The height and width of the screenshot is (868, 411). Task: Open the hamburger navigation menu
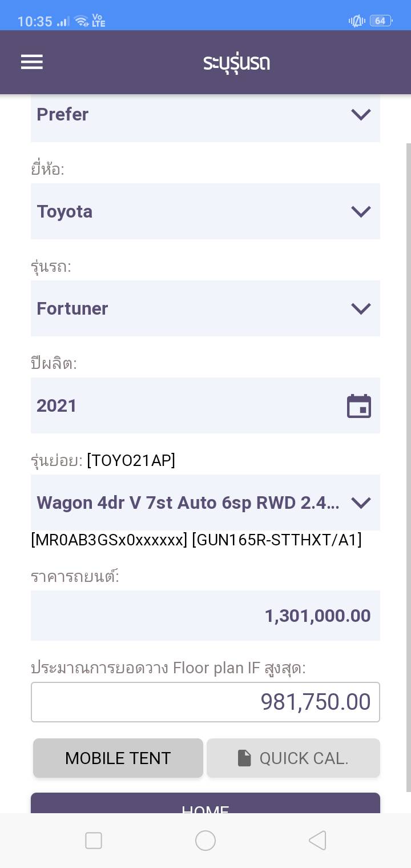click(x=32, y=62)
